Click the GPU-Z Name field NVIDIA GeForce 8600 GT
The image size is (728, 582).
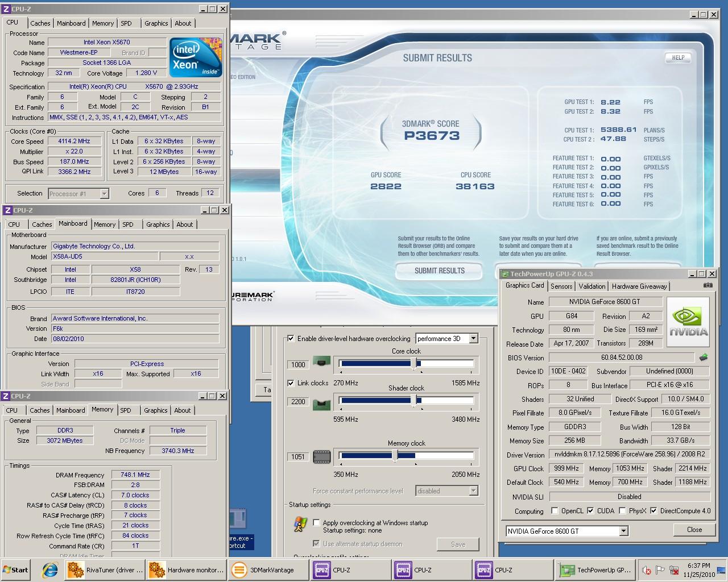click(x=606, y=302)
